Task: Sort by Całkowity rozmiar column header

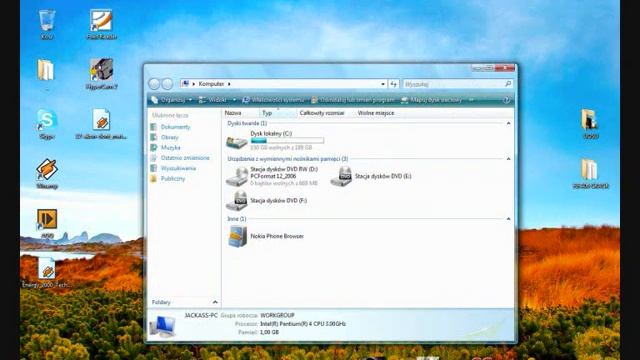Action: 322,113
